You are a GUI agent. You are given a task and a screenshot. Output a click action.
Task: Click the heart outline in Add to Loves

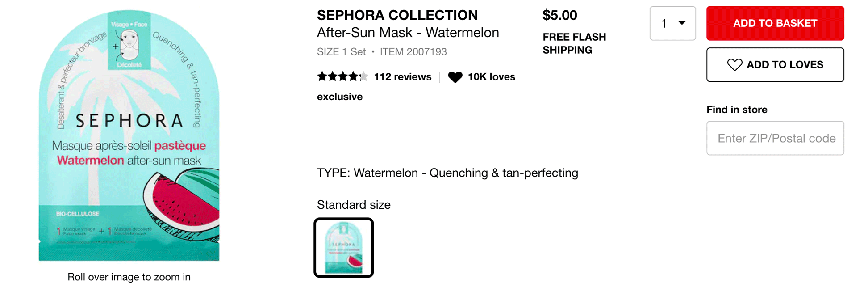(x=734, y=65)
